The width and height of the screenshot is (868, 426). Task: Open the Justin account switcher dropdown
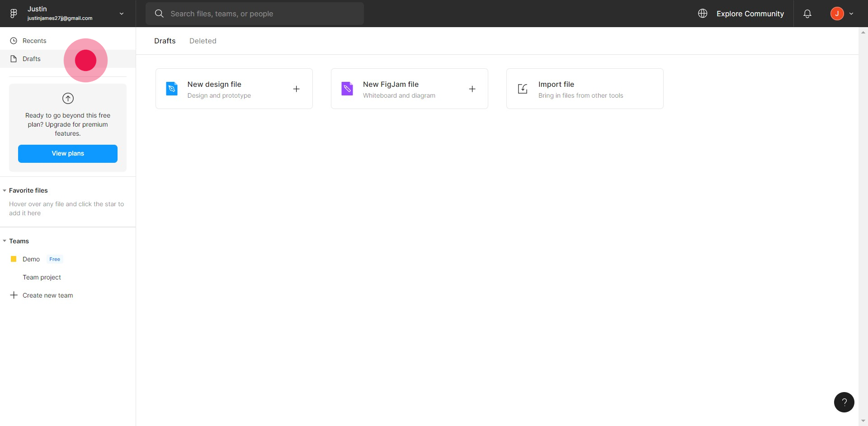coord(121,14)
